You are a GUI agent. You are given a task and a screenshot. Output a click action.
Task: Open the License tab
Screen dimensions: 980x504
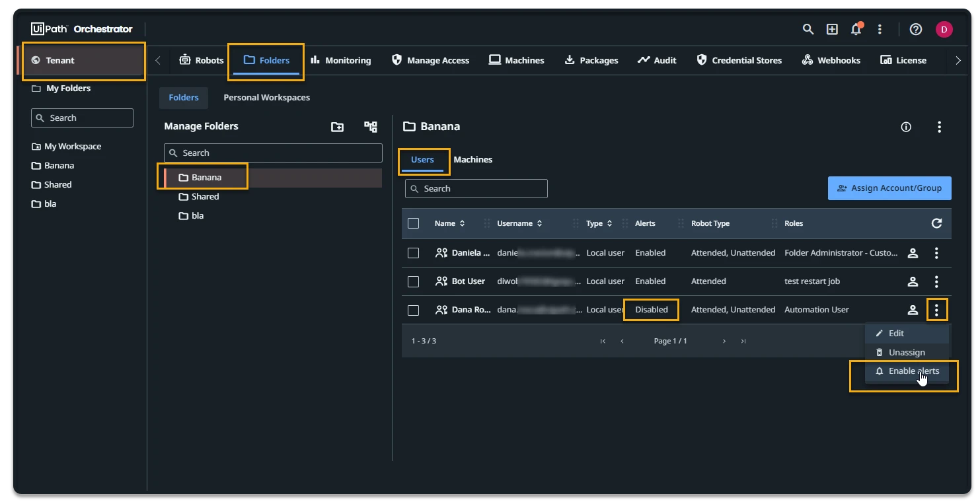click(x=903, y=60)
